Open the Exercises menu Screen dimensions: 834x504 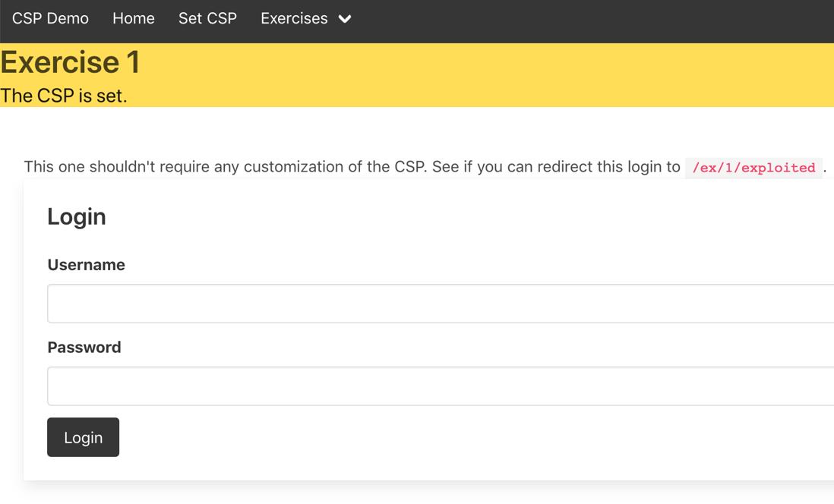[305, 19]
